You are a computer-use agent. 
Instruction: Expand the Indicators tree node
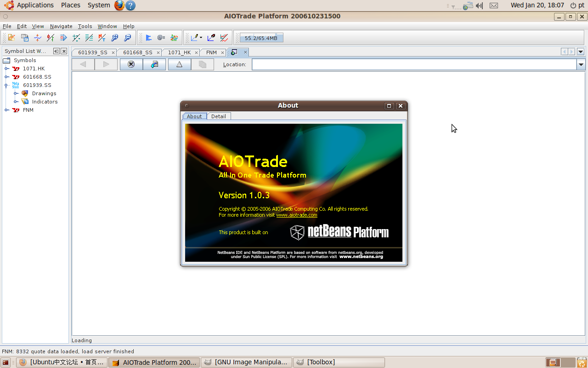point(16,102)
